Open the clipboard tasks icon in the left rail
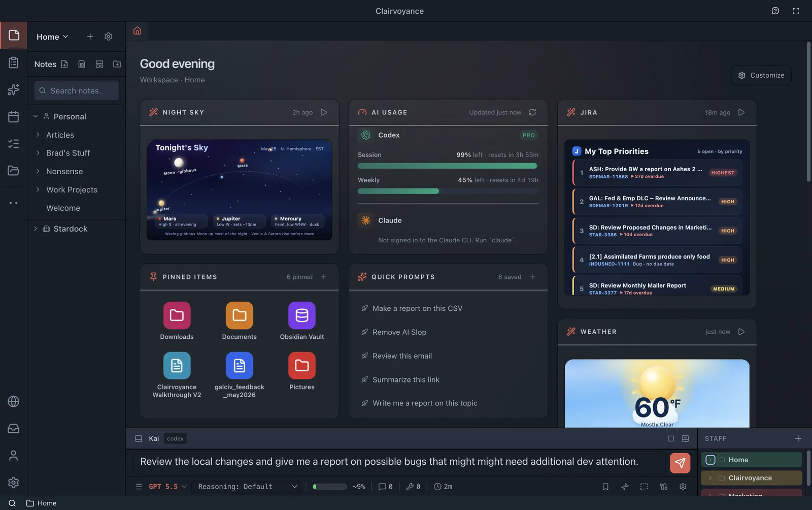 14,62
